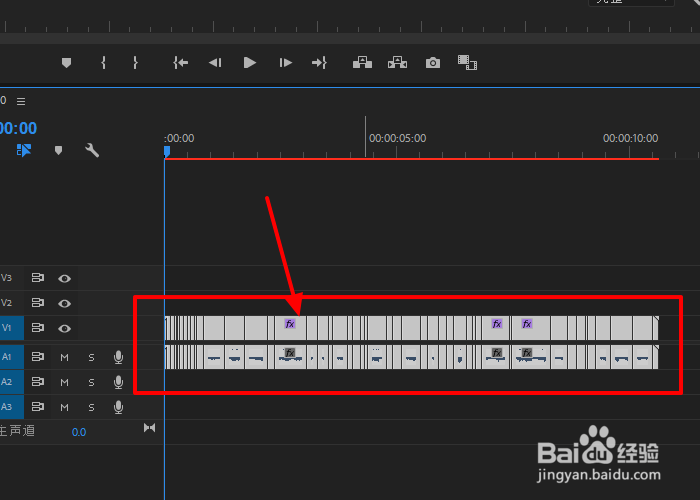Click the master track output icon
Screen dimensions: 700x500
click(150, 428)
